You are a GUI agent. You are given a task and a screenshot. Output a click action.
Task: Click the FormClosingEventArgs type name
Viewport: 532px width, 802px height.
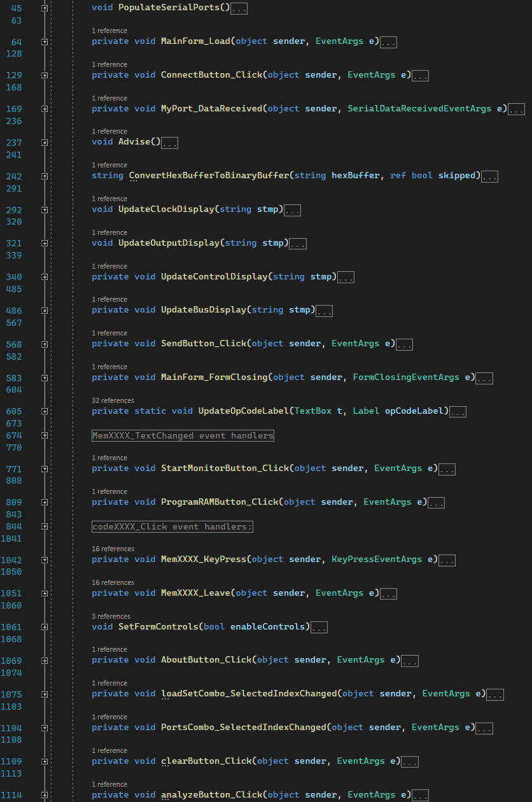pyautogui.click(x=406, y=377)
